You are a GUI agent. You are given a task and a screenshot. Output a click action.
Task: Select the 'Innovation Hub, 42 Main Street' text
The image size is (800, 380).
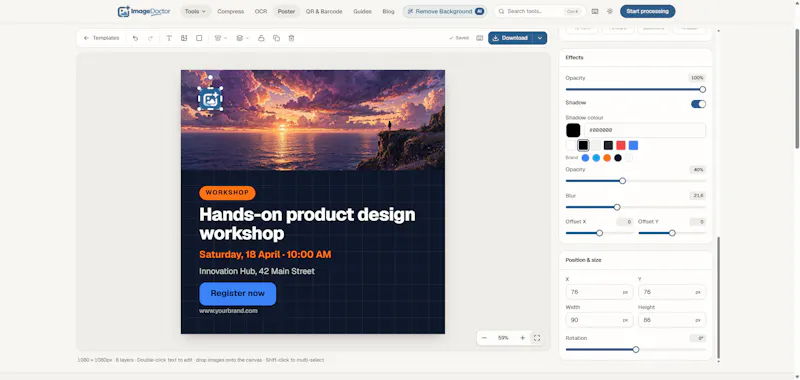(x=257, y=271)
